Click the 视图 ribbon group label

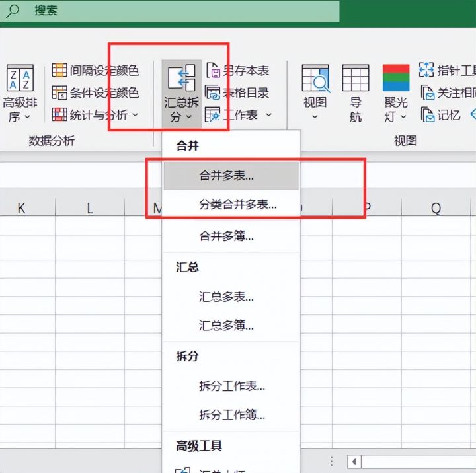tap(405, 141)
